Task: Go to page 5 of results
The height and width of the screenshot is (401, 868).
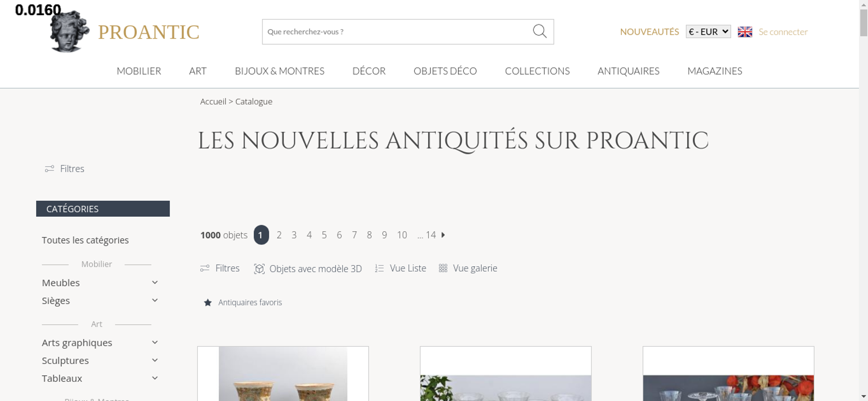Action: pyautogui.click(x=324, y=235)
